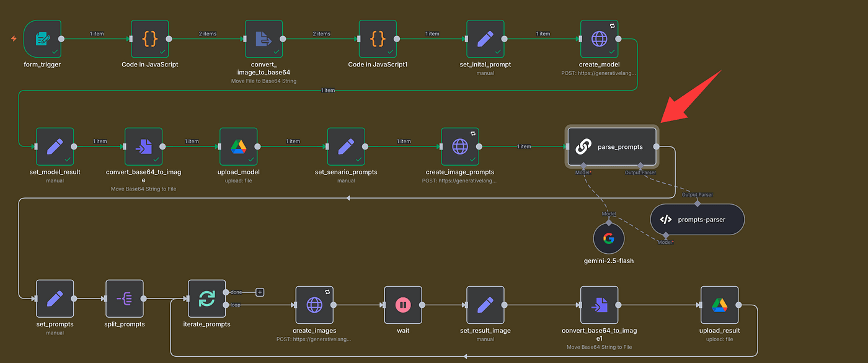Open the convert_image_to_base64 node
Viewport: 868px width, 363px height.
click(263, 39)
